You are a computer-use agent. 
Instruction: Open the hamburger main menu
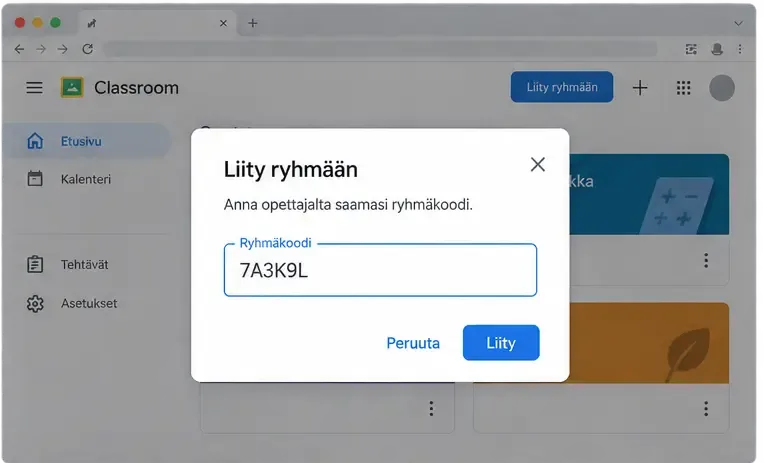(x=34, y=88)
